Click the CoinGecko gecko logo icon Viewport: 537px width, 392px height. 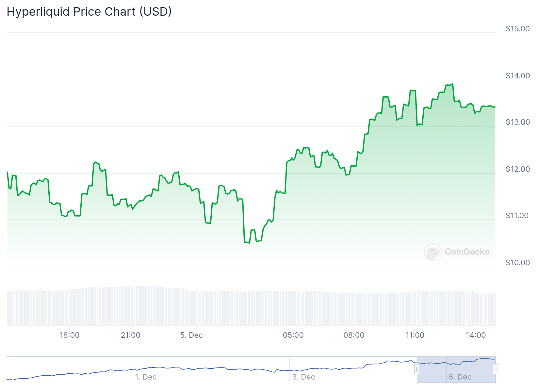click(x=433, y=252)
